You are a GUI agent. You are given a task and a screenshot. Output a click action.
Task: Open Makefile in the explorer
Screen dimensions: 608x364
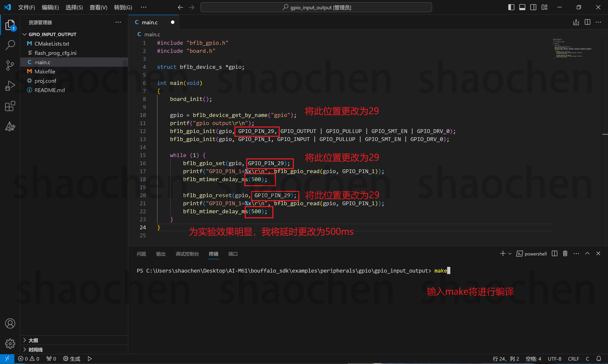[x=74, y=71]
